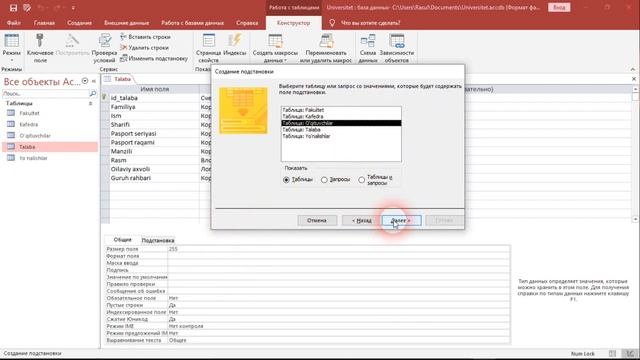This screenshot has height=360, width=640.
Task: Click the Обязательное поле value cell
Action: tap(338, 298)
